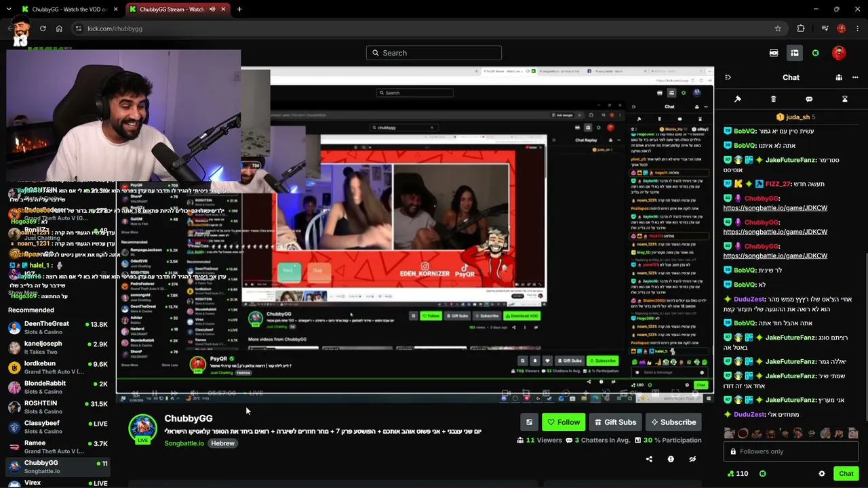View site information beside the URL
Screen dimensions: 868x488
point(78,28)
